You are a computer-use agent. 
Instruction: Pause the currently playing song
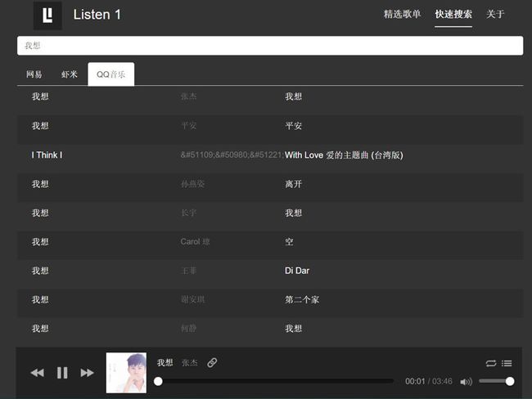(62, 373)
